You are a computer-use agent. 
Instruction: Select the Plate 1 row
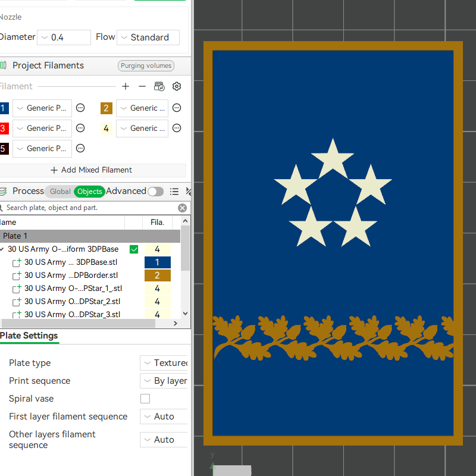(x=90, y=236)
